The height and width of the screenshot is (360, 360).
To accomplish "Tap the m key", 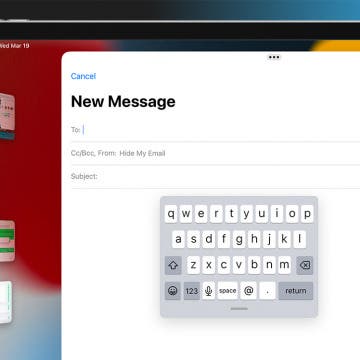I will click(284, 265).
